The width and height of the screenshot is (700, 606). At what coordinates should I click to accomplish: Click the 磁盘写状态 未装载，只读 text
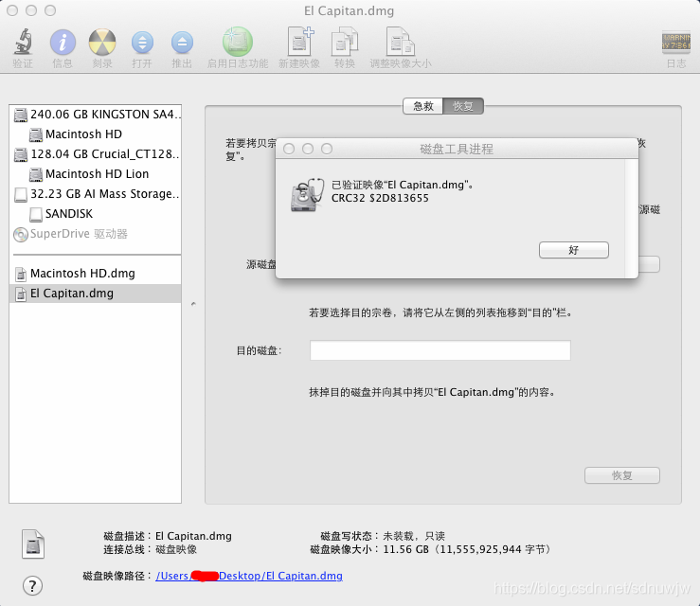tap(383, 536)
